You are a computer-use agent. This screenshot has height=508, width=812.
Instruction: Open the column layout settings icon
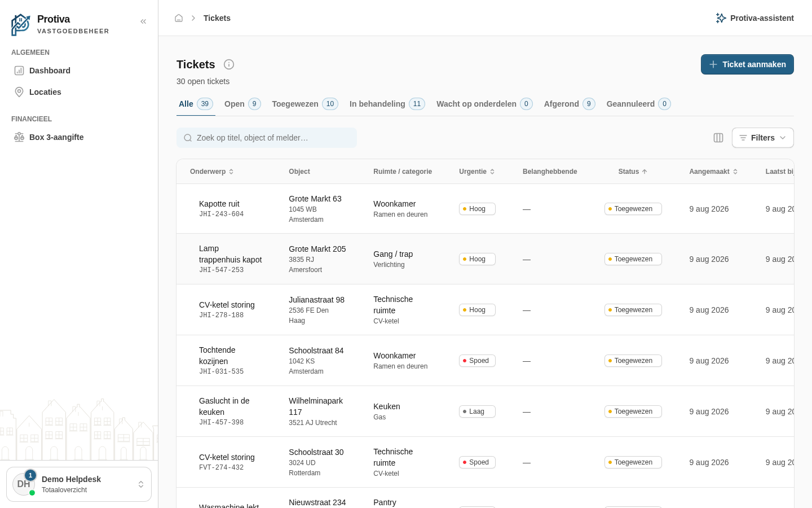tap(718, 138)
